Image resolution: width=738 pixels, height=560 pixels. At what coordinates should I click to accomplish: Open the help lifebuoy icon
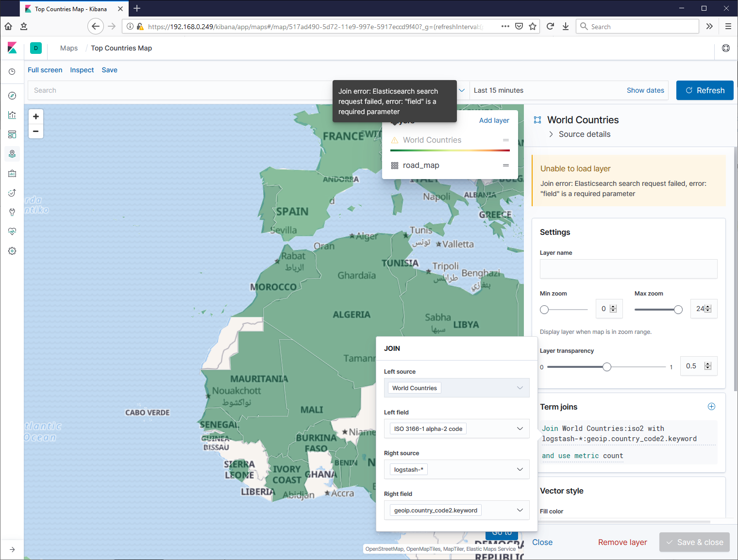726,48
